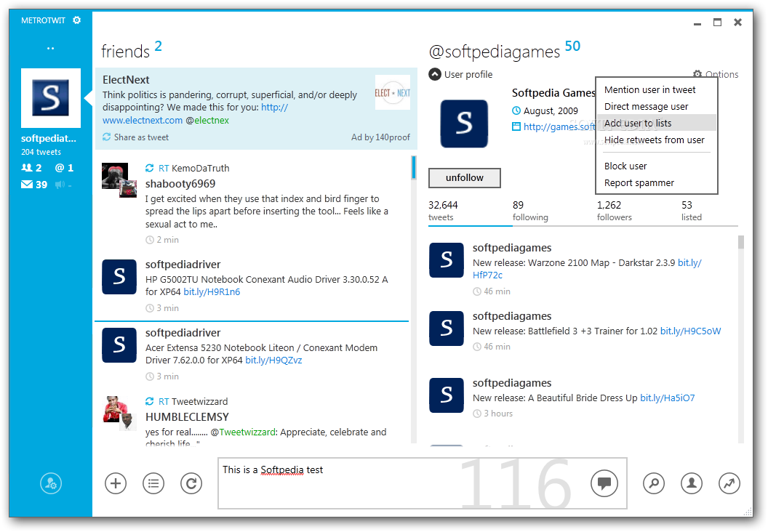The height and width of the screenshot is (532, 768).
Task: Select Hide retweets from user
Action: coord(656,140)
